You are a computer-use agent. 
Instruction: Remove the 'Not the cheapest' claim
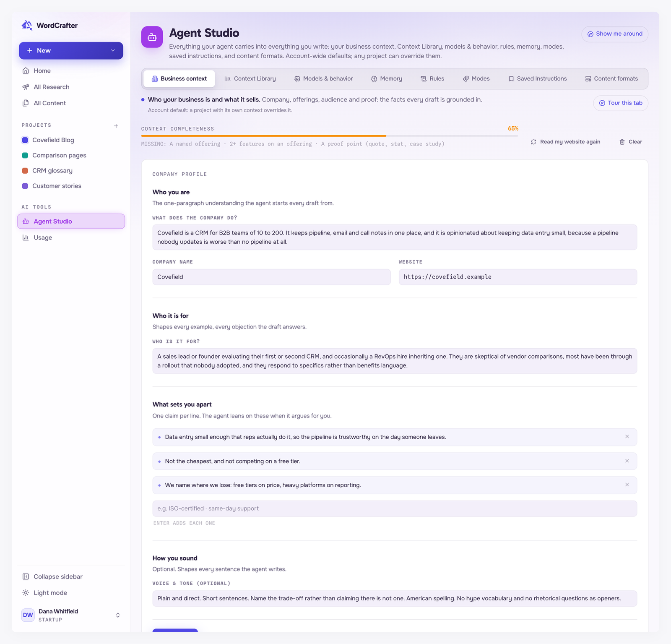pos(627,461)
